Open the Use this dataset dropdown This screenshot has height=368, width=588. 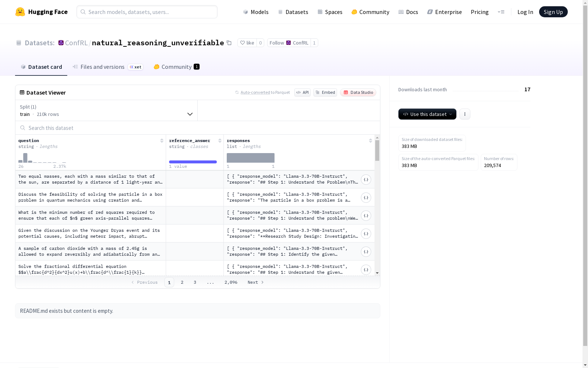427,114
